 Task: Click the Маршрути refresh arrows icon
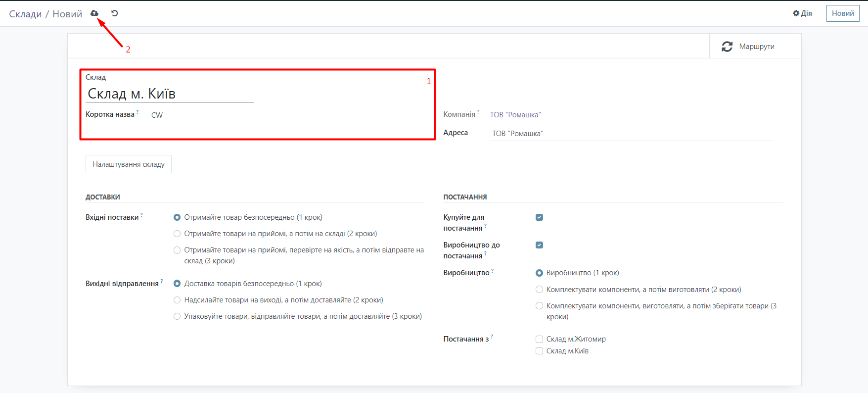(727, 47)
